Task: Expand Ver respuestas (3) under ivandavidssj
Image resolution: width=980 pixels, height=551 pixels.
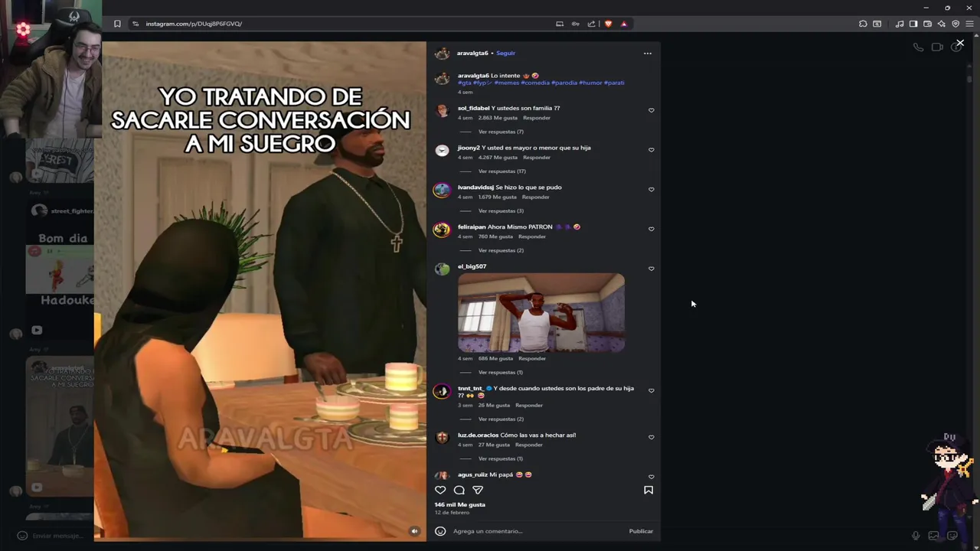Action: (x=501, y=211)
